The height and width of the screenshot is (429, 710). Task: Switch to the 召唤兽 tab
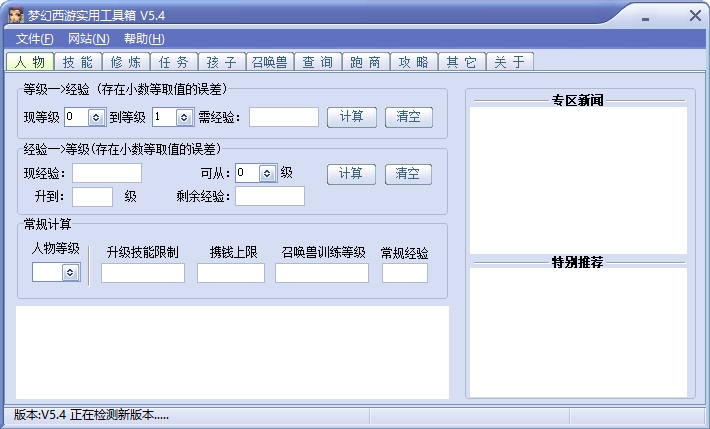tap(270, 62)
